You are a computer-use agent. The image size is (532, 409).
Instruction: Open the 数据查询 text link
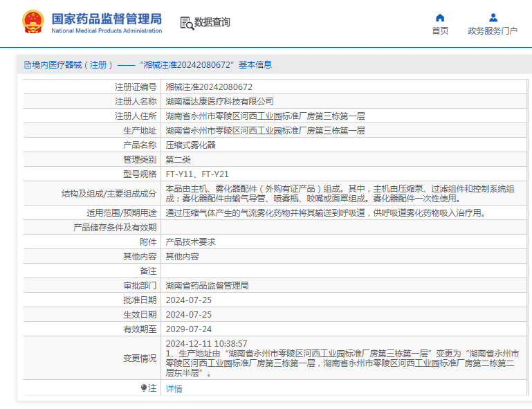click(x=212, y=22)
